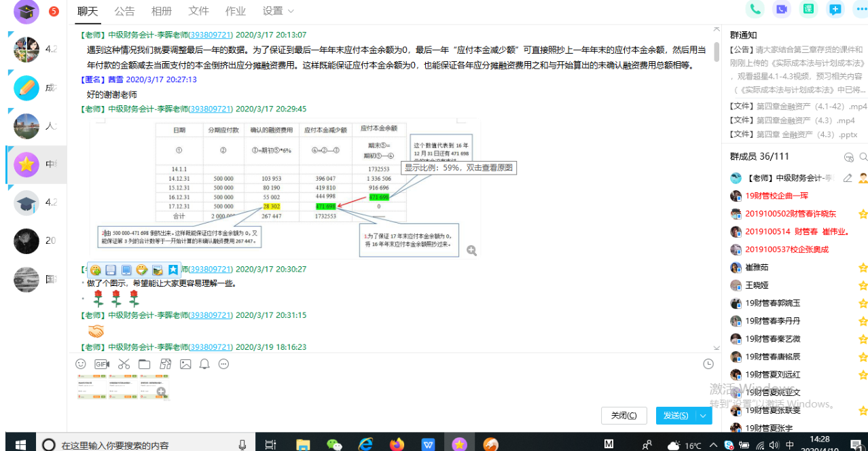Click the GIF video record icon
The image size is (868, 451).
tap(102, 364)
